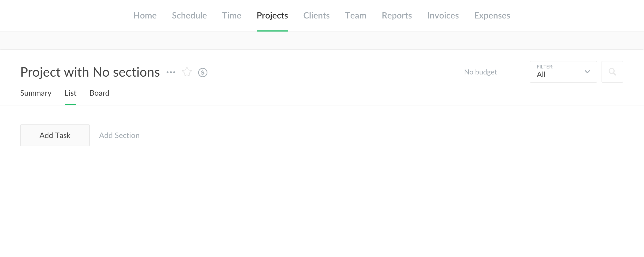Click the Project with No sections title
Image resolution: width=644 pixels, height=257 pixels.
tap(90, 72)
